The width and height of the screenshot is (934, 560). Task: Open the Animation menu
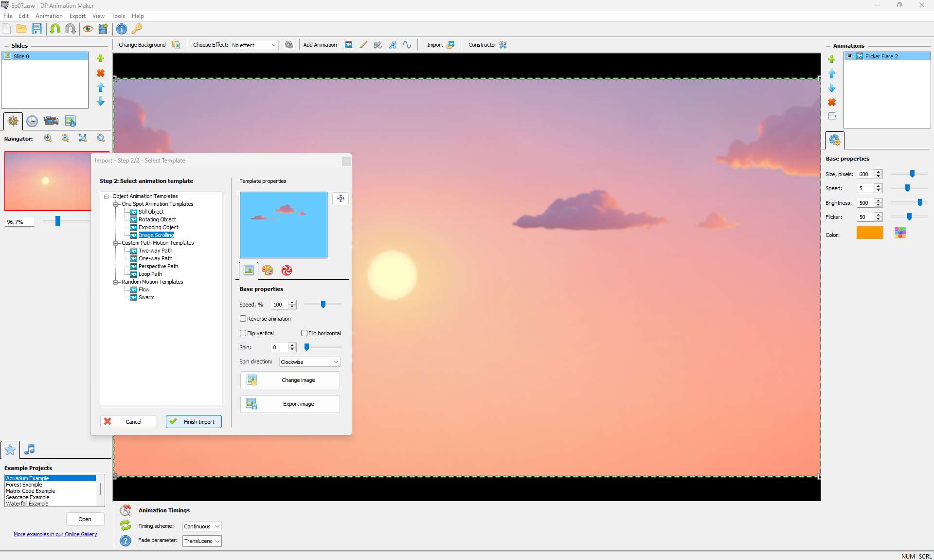(x=49, y=16)
